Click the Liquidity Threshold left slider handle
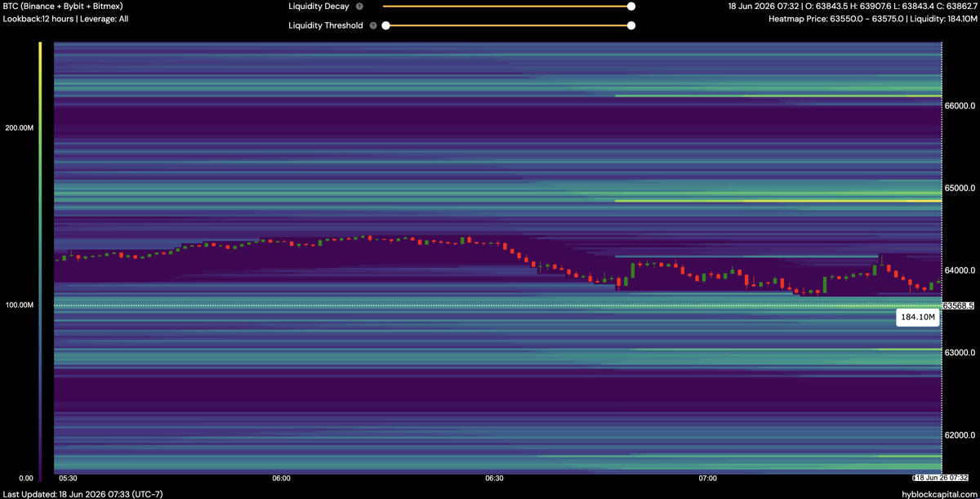This screenshot has height=499, width=980. (x=385, y=25)
